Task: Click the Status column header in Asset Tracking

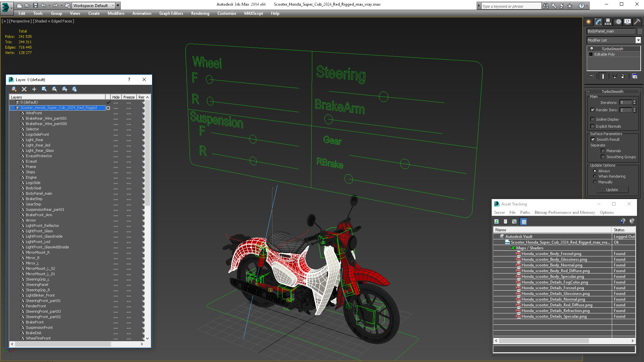Action: coord(624,230)
